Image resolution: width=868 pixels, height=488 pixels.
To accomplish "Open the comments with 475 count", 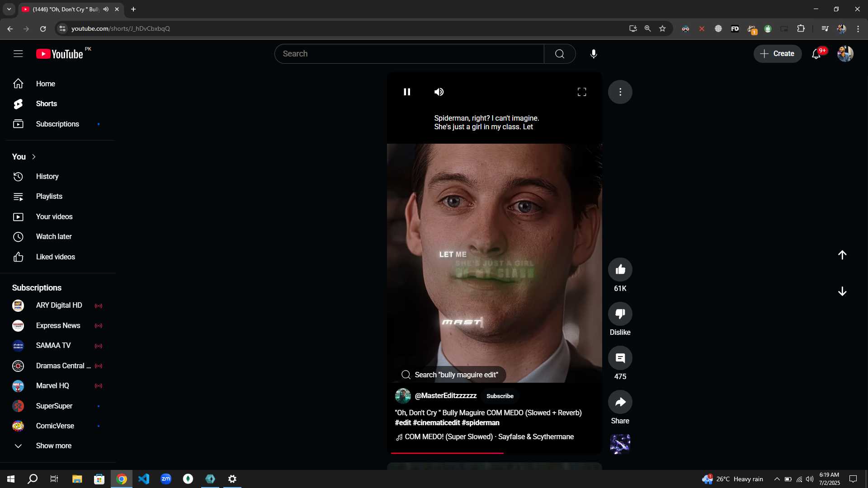I will 620,358.
